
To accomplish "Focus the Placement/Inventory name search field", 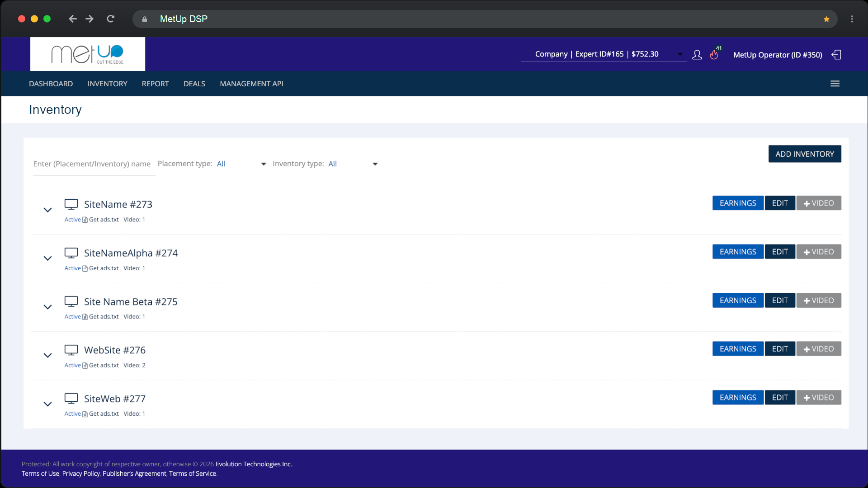I will click(x=94, y=164).
